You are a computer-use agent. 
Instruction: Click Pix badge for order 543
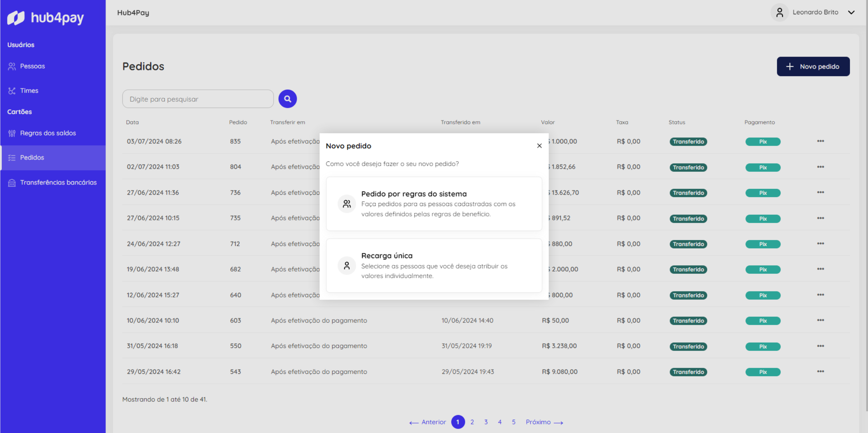[x=763, y=372]
